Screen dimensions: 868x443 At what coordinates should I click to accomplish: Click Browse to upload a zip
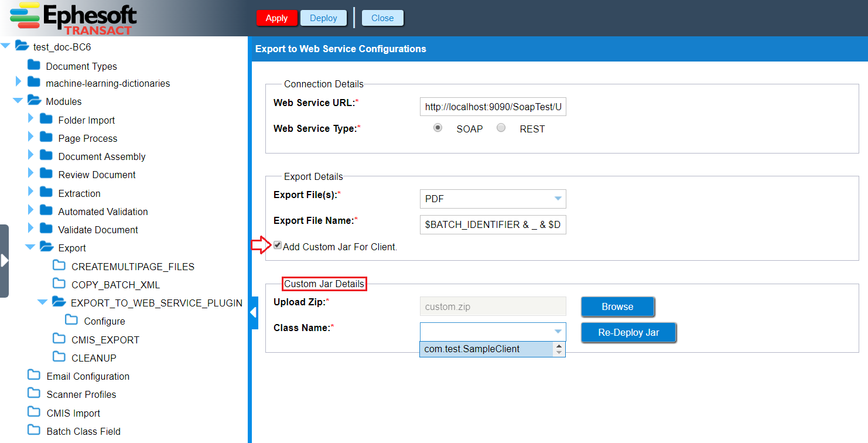click(617, 306)
